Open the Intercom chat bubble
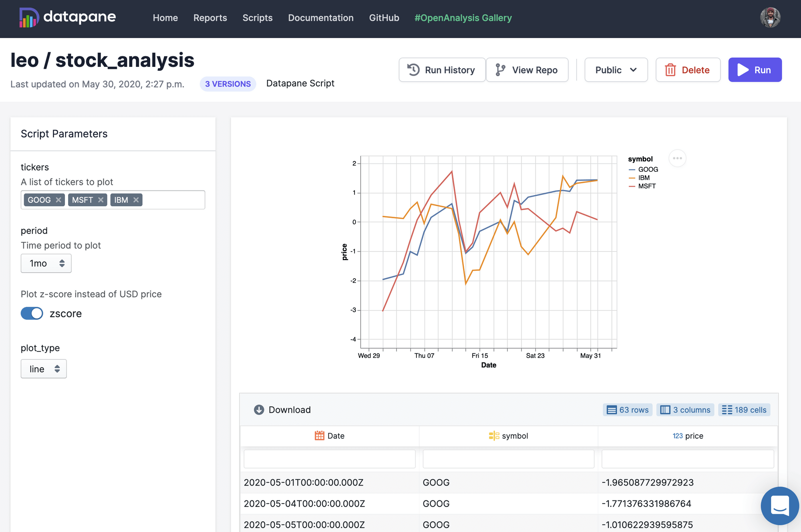The height and width of the screenshot is (532, 801). (779, 506)
